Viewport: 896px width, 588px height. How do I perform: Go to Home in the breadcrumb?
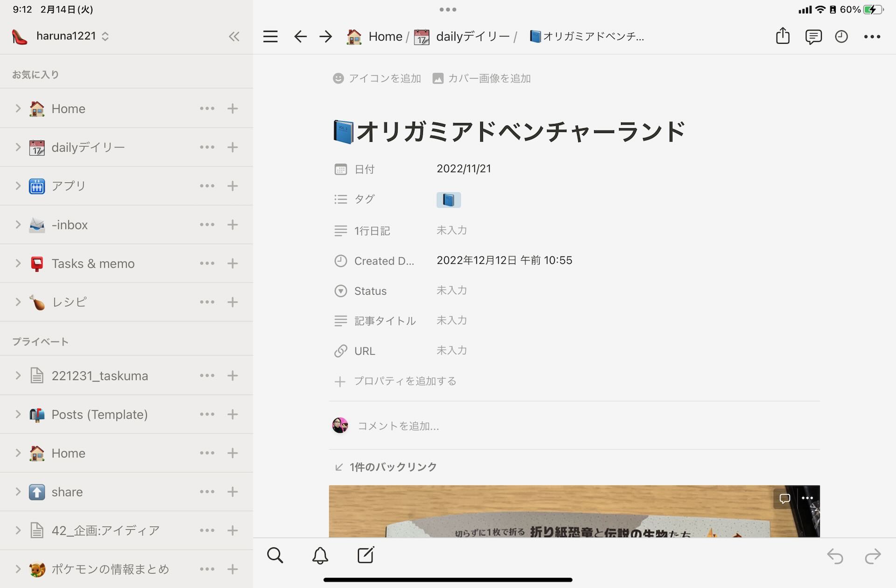(374, 36)
